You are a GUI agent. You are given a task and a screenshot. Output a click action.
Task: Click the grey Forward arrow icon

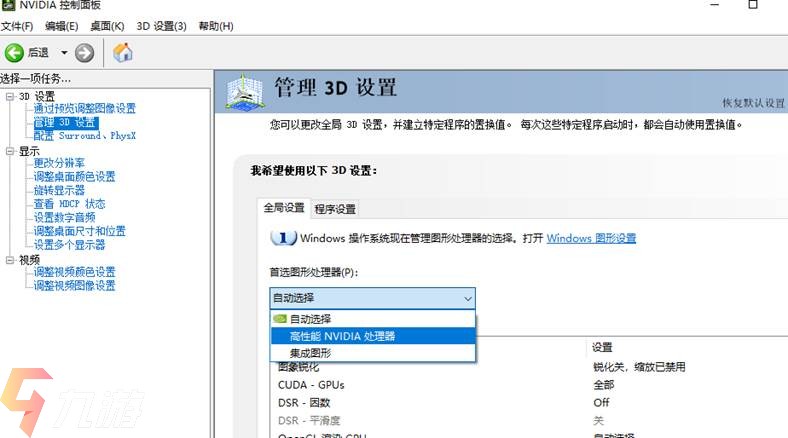pyautogui.click(x=84, y=52)
